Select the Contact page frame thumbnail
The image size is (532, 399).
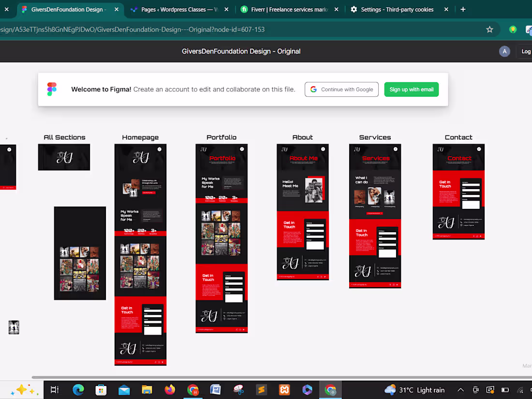point(458,191)
